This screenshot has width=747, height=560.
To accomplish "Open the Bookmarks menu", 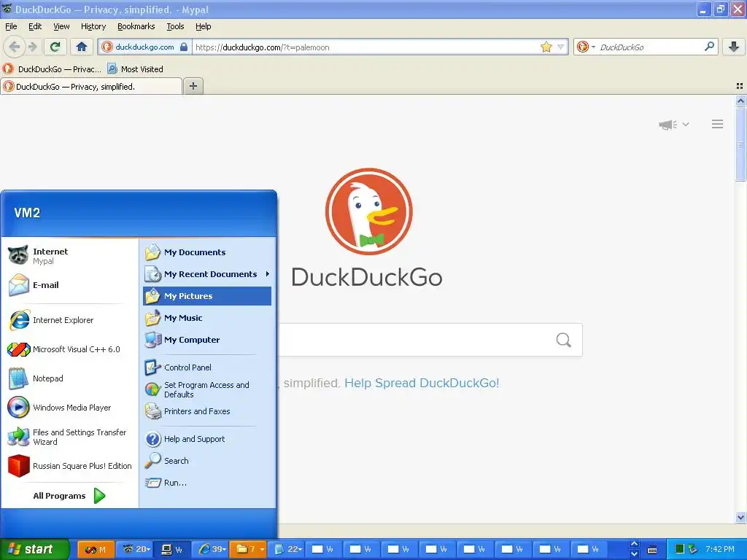I will [x=136, y=26].
